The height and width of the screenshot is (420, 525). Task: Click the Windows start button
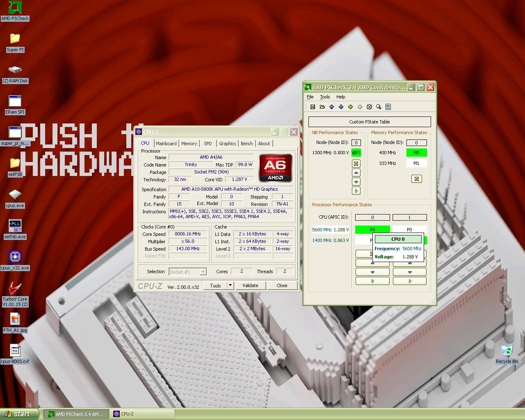[20, 414]
